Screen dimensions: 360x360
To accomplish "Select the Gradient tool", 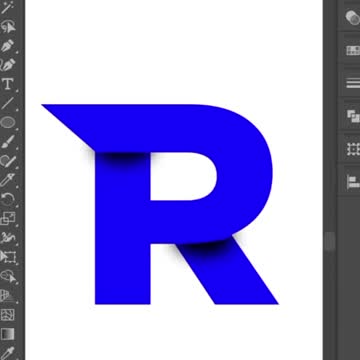I will tap(7, 334).
